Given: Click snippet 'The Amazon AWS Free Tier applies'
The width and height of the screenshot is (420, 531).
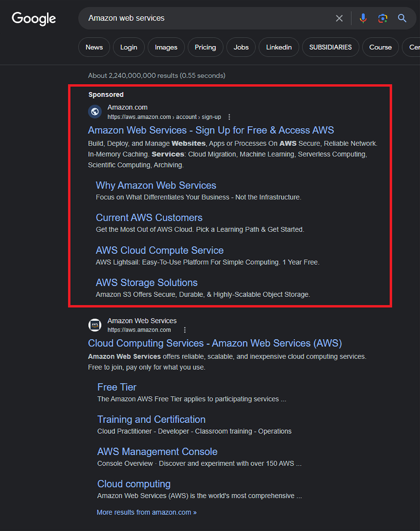Looking at the screenshot, I should [192, 399].
